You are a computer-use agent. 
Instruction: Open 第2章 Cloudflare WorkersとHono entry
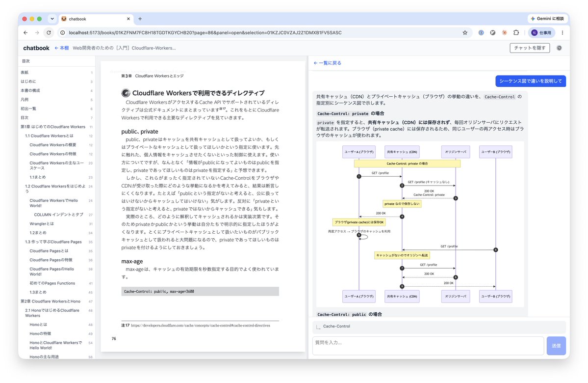[56, 301]
